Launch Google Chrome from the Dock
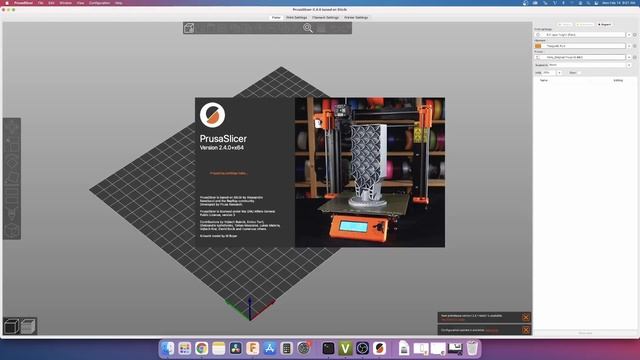The height and width of the screenshot is (360, 640). click(201, 348)
